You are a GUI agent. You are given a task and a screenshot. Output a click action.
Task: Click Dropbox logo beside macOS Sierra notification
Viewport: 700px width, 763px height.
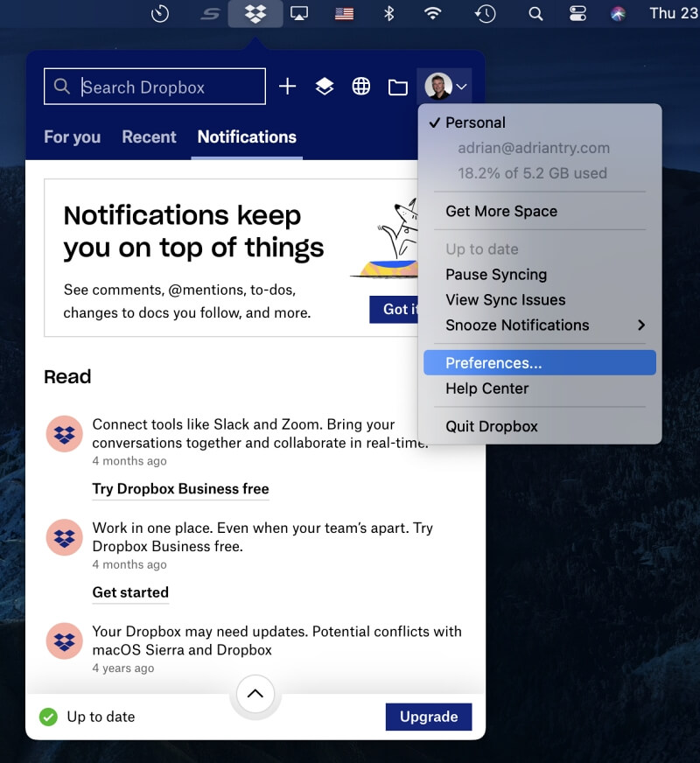click(x=65, y=641)
